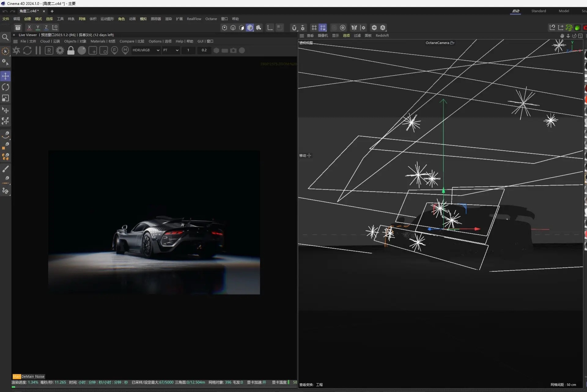Open the RealFlow menu

[x=194, y=19]
